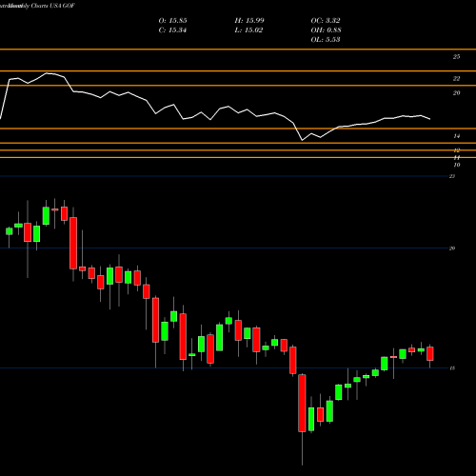Select the 'OH: 0.88' reading

pyautogui.click(x=327, y=30)
